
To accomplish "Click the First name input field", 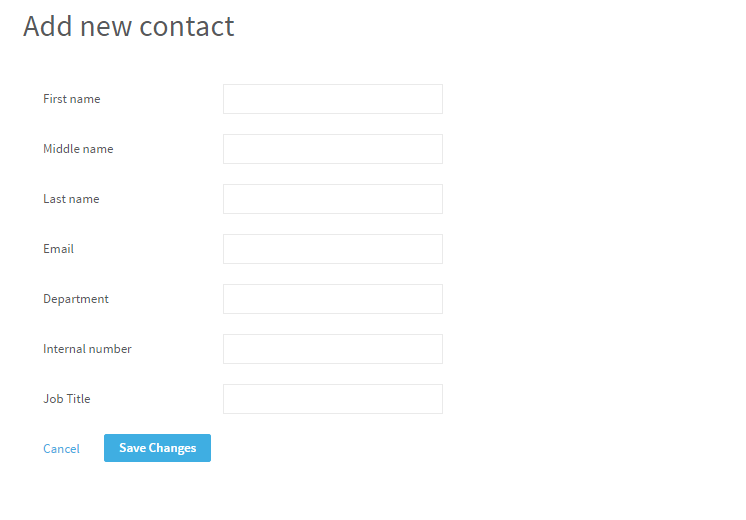I will (x=332, y=99).
